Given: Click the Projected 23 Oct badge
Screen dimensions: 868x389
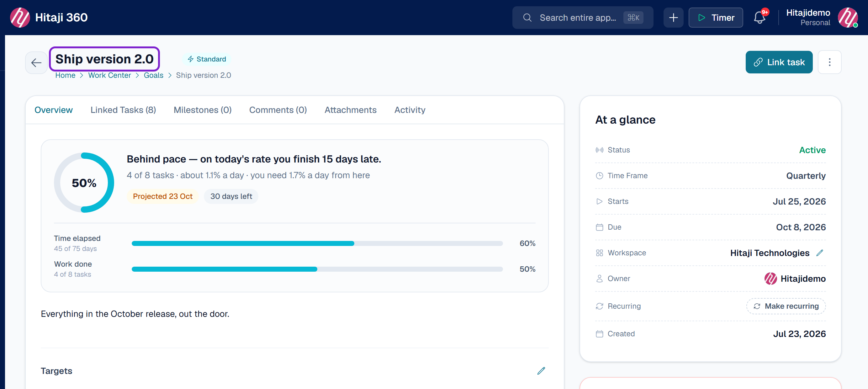Looking at the screenshot, I should pos(162,196).
